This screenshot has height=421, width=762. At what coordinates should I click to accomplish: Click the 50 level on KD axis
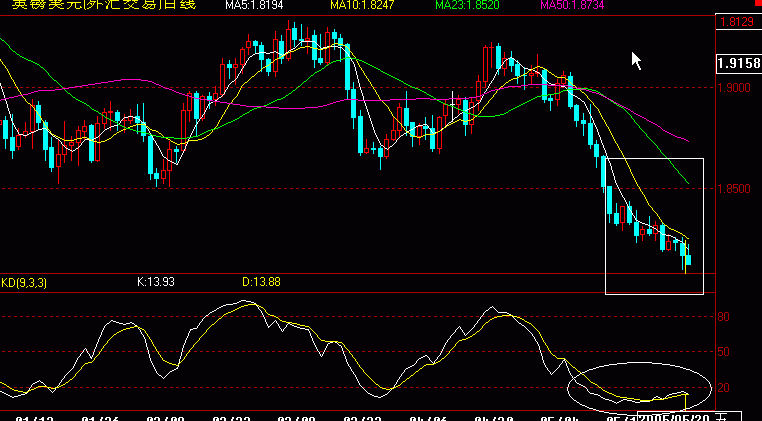point(723,351)
